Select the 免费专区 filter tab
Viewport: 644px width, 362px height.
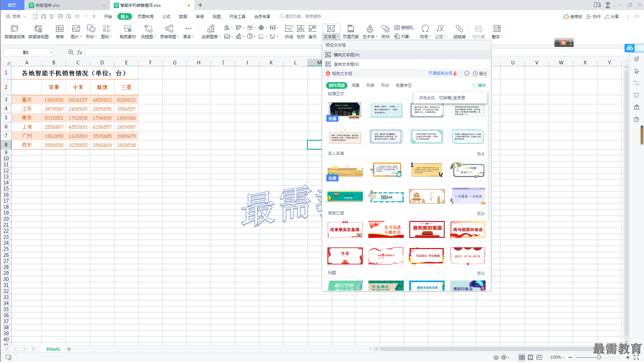tap(404, 85)
